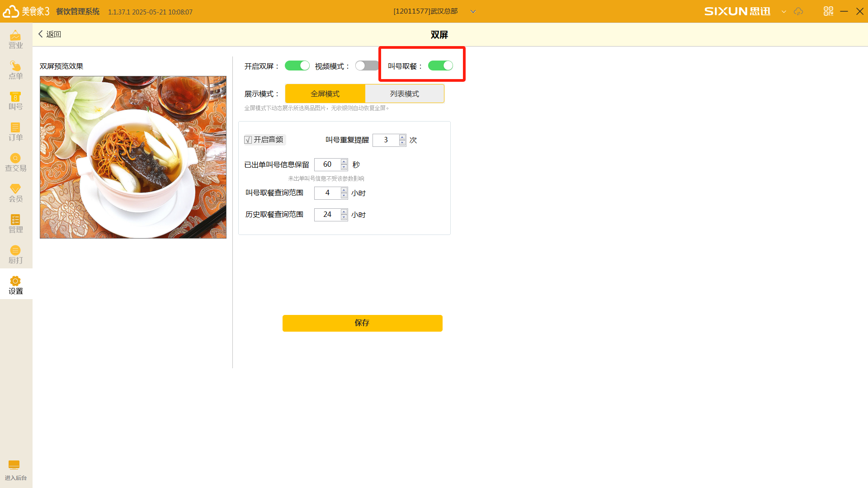Click the 双屏预览效果 label
This screenshot has height=488, width=868.
tap(61, 66)
